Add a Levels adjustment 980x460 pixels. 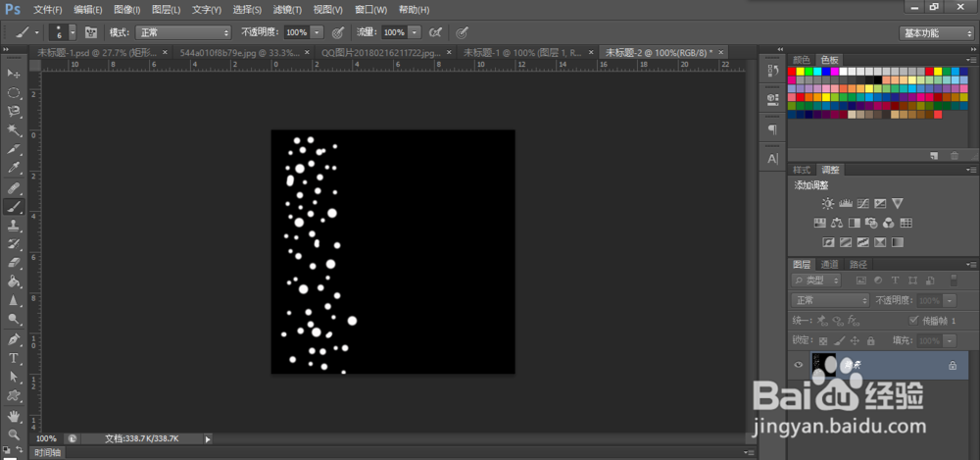[846, 203]
